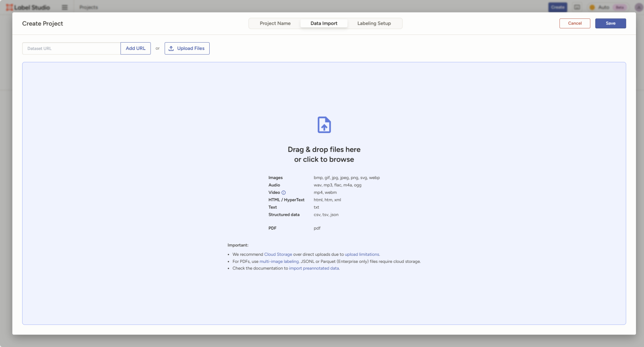Click the info icon next to Video
644x347 pixels.
(283, 193)
